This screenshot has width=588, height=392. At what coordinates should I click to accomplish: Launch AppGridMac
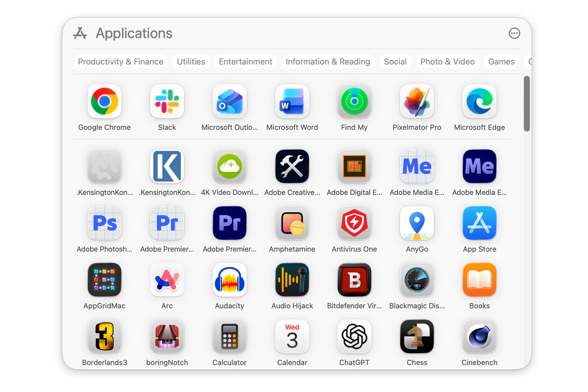click(105, 280)
